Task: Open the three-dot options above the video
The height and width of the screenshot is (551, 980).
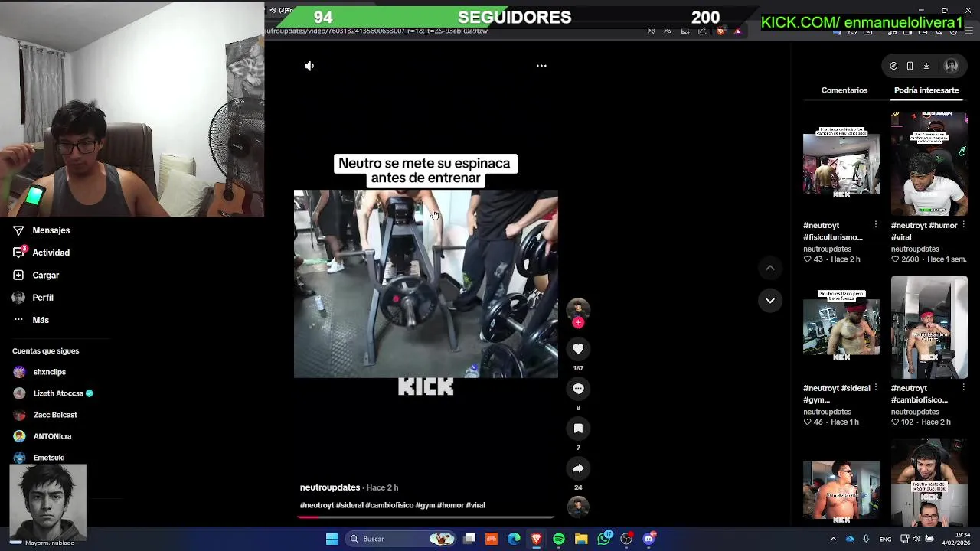Action: (541, 66)
